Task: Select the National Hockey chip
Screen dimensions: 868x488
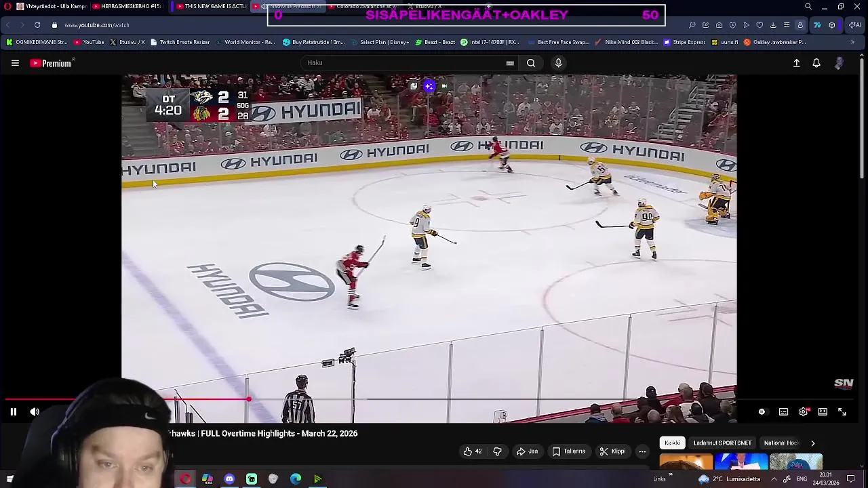Action: 781,443
